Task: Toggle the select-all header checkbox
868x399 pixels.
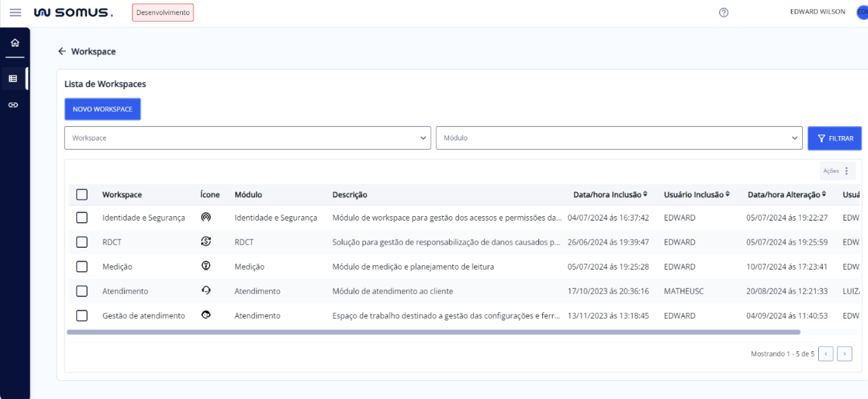Action: (x=82, y=195)
